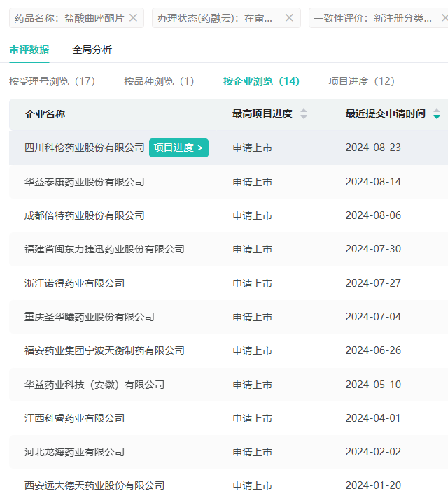Select 浙江诺得药业有限公司 company
The width and height of the screenshot is (448, 498).
[x=74, y=283]
